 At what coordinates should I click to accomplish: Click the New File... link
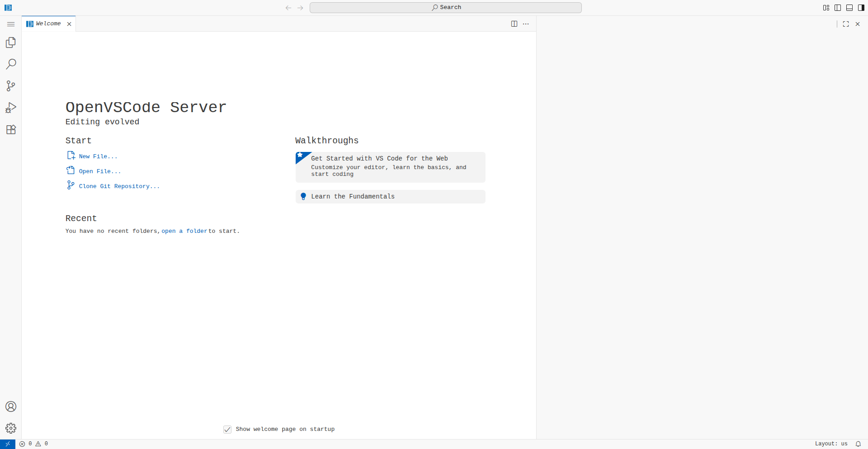(98, 156)
